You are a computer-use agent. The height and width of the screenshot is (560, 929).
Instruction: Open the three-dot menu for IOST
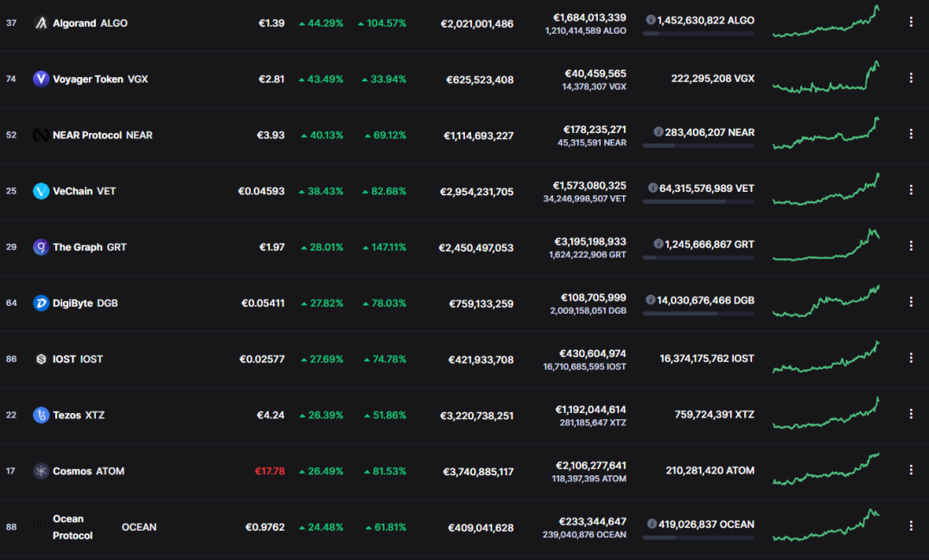coord(911,358)
